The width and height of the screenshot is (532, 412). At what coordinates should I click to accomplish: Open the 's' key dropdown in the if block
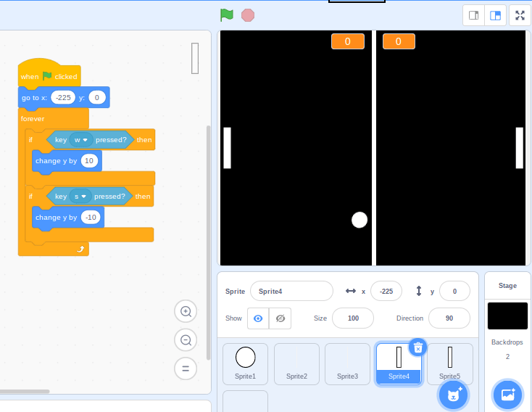click(x=80, y=197)
